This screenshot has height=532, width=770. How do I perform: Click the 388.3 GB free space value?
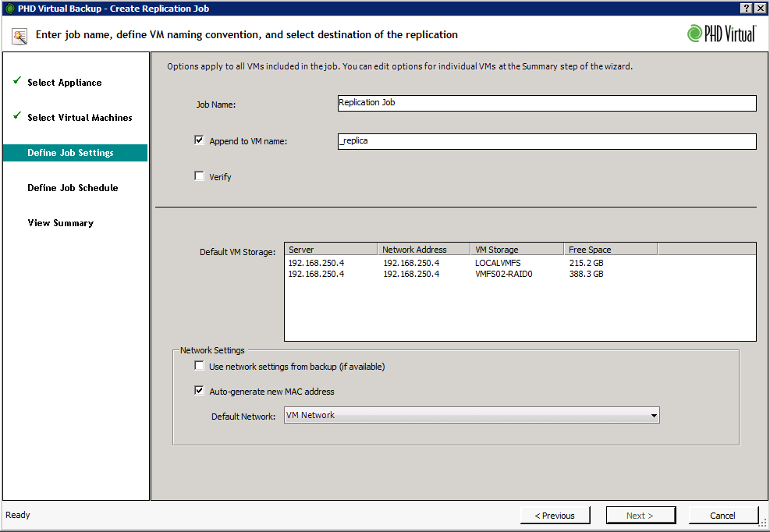(587, 274)
